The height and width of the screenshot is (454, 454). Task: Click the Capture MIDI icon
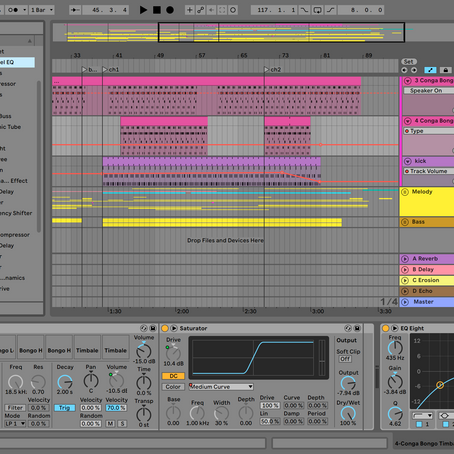tap(222, 10)
